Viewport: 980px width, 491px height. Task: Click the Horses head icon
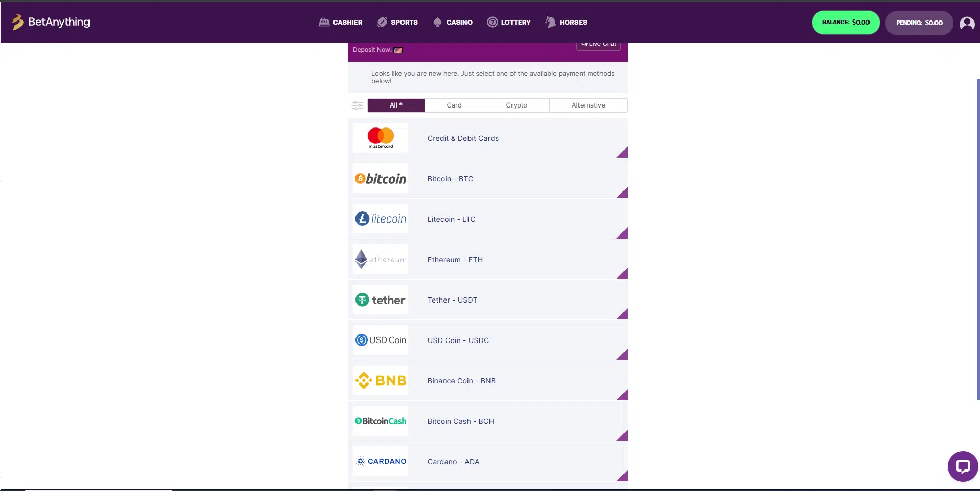(x=550, y=22)
